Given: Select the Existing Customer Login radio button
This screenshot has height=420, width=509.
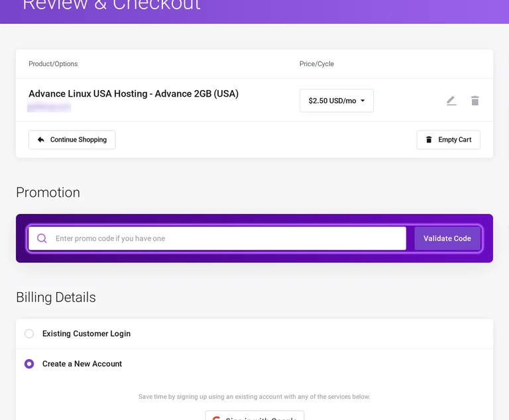Looking at the screenshot, I should 29,334.
